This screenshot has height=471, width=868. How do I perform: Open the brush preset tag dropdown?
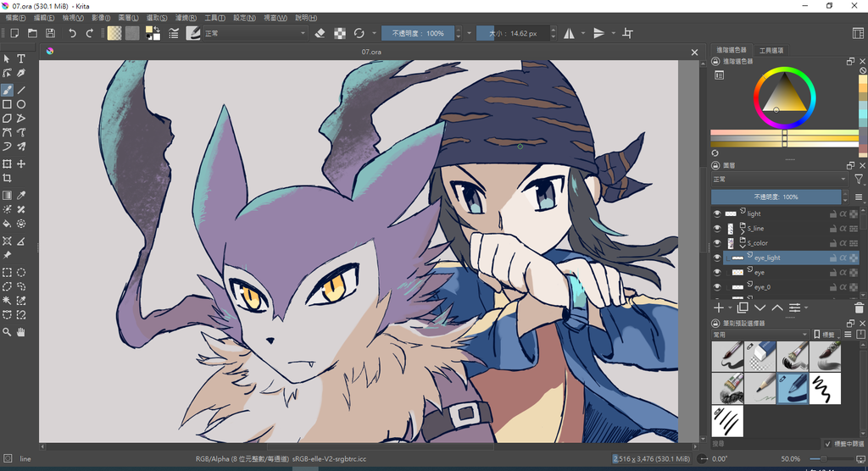(x=760, y=335)
